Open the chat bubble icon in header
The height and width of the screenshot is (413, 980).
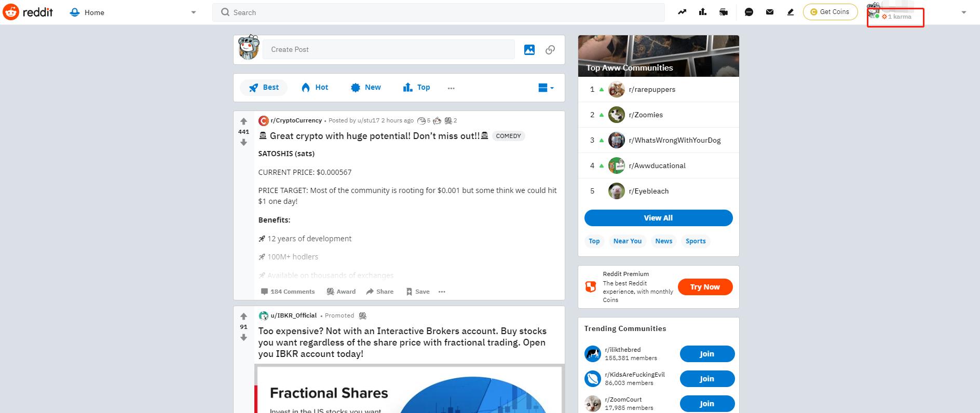coord(748,12)
